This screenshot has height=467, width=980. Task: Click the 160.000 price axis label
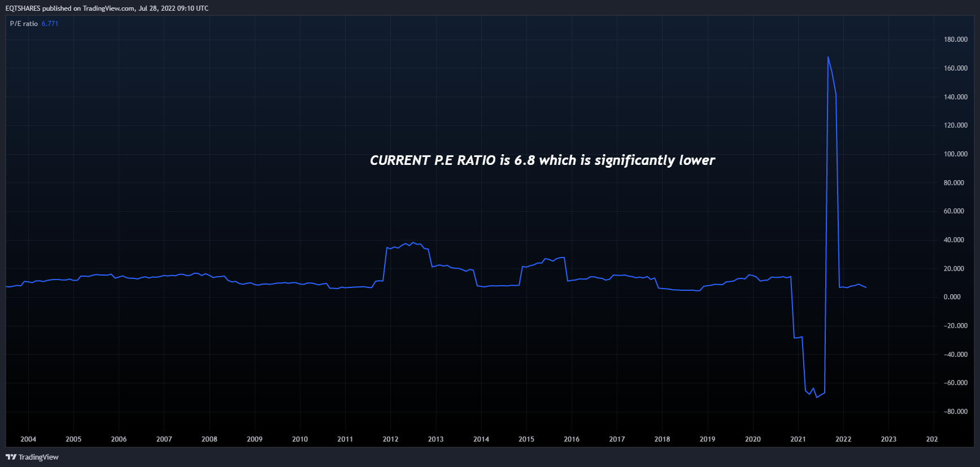tap(956, 68)
